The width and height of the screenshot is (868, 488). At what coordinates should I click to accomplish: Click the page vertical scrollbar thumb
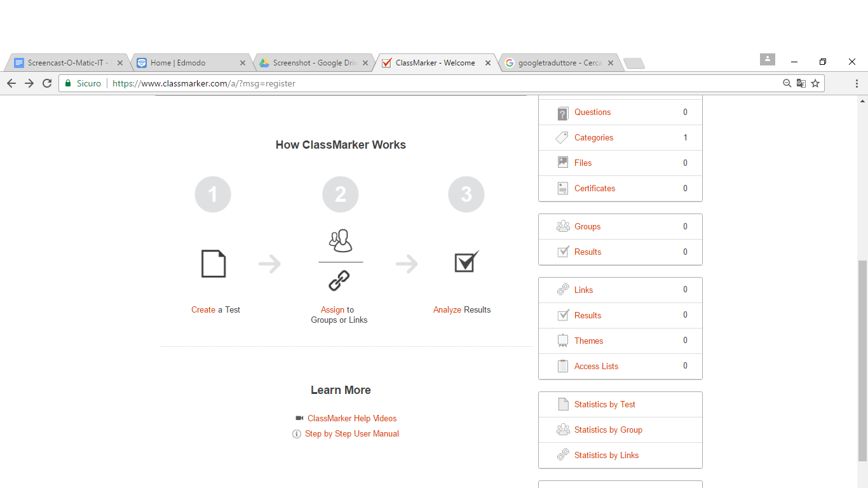pyautogui.click(x=862, y=361)
